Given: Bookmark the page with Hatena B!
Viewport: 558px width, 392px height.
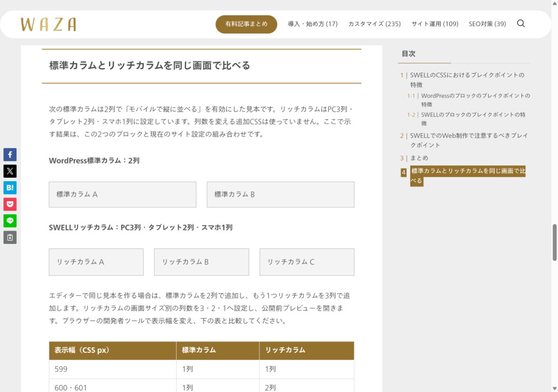Looking at the screenshot, I should click(x=10, y=188).
